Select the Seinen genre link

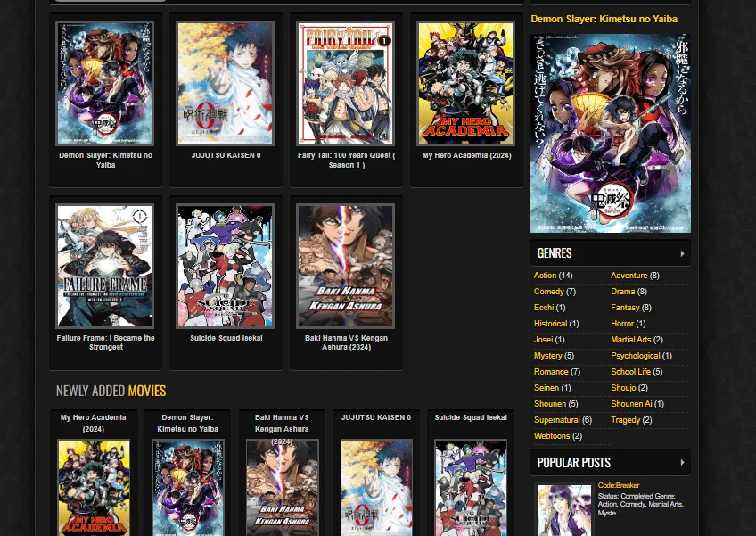[x=546, y=388]
